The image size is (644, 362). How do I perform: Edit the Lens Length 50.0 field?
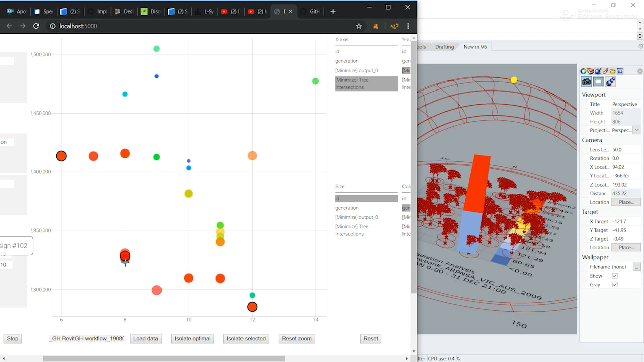[626, 150]
